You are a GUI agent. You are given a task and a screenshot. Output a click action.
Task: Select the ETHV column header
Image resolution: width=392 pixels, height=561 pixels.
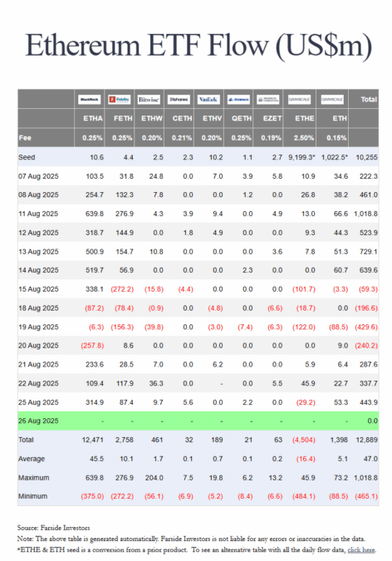(213, 118)
